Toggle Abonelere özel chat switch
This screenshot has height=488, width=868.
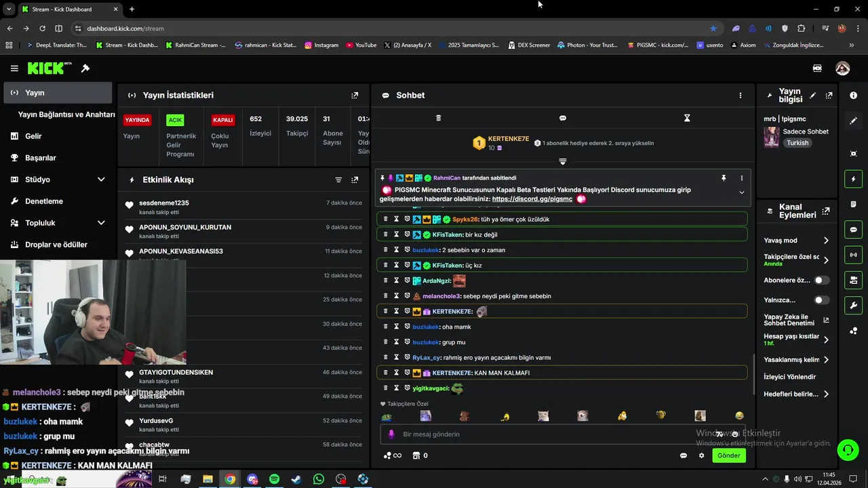(x=821, y=280)
